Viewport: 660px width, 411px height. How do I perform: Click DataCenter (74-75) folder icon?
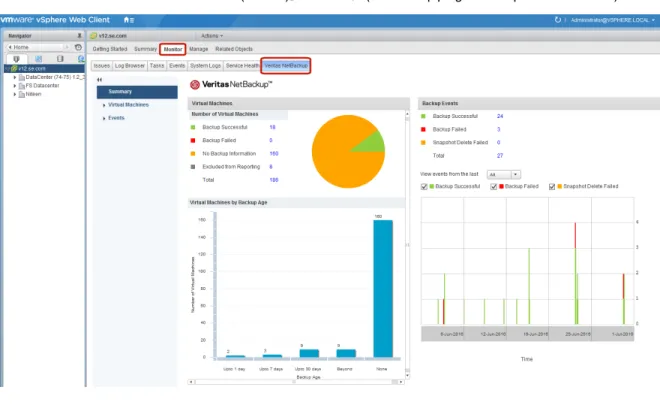coord(21,77)
